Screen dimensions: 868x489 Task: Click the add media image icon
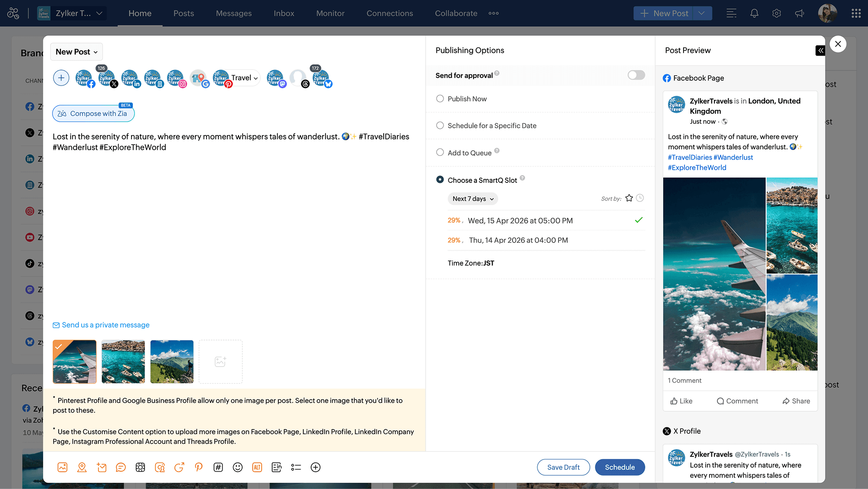click(x=62, y=467)
